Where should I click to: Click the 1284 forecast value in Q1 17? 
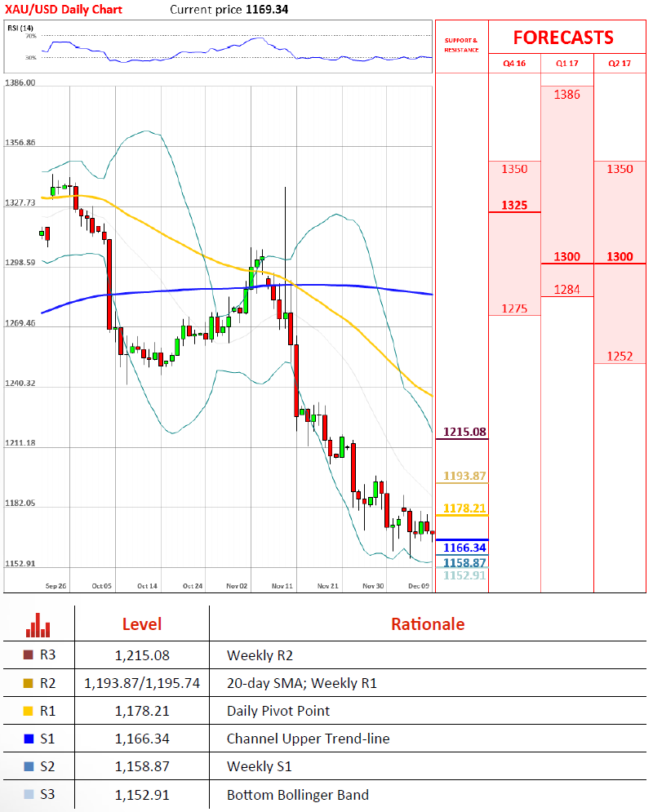[567, 290]
